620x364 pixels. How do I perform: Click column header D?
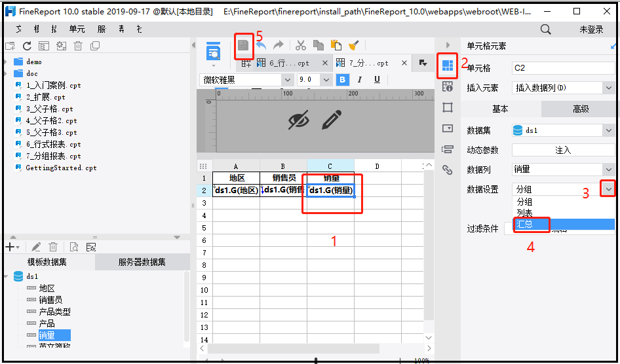tap(378, 166)
